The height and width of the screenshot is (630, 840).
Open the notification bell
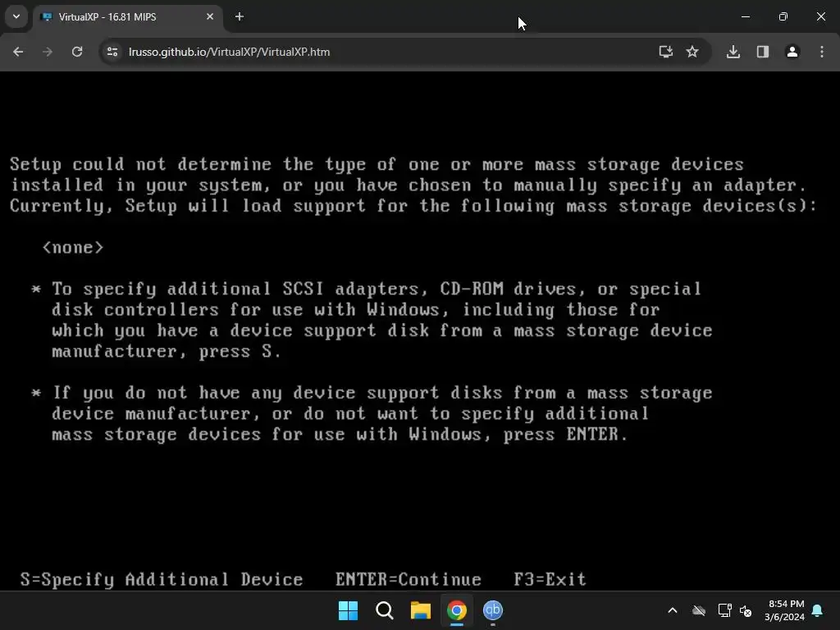pos(818,610)
